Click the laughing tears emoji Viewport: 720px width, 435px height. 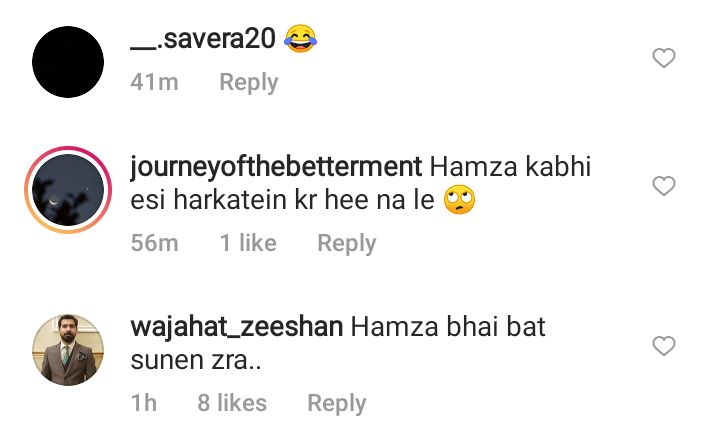pyautogui.click(x=301, y=39)
